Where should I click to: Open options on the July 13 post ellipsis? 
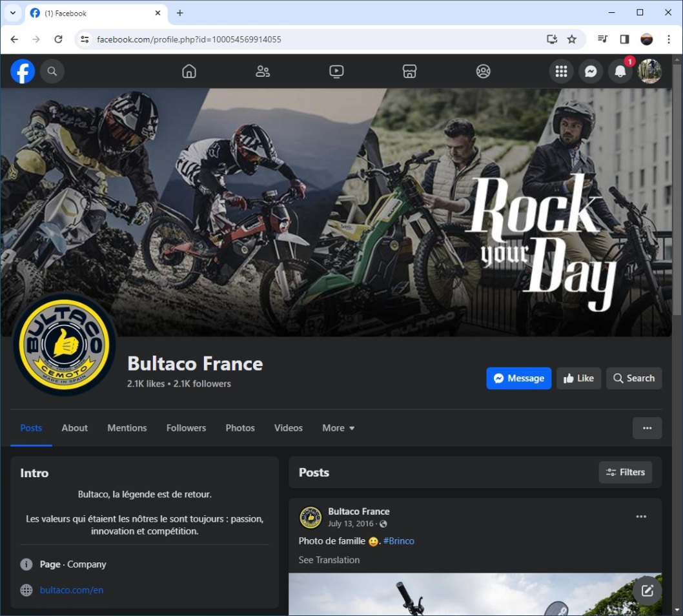(x=641, y=516)
